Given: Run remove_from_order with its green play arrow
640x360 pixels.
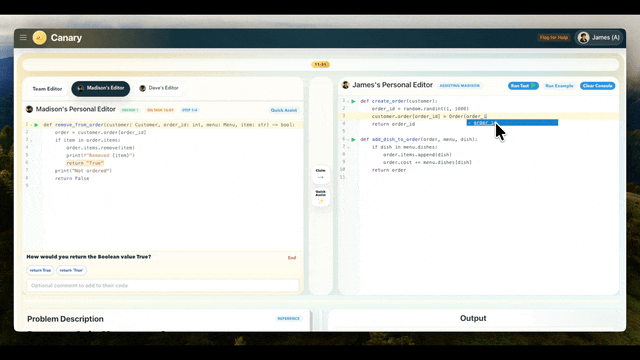Looking at the screenshot, I should click(x=36, y=125).
